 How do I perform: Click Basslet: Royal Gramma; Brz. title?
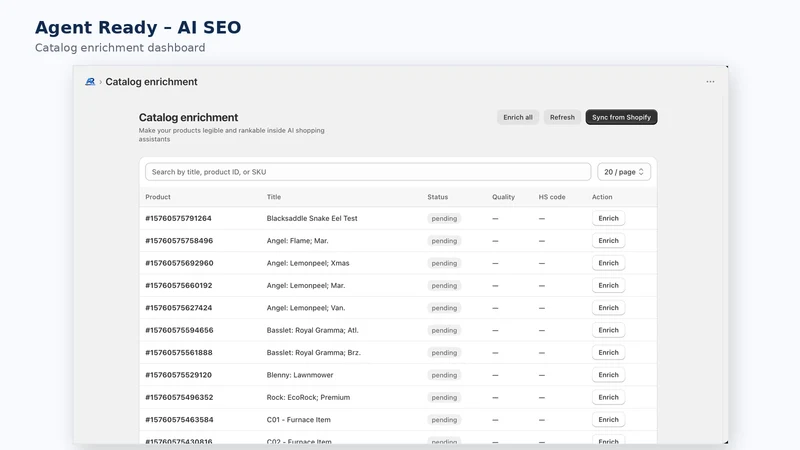[313, 353]
